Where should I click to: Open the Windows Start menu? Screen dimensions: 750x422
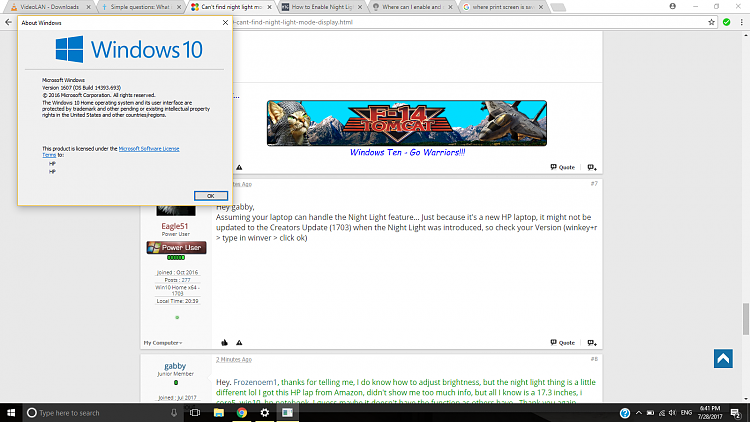[x=11, y=412]
